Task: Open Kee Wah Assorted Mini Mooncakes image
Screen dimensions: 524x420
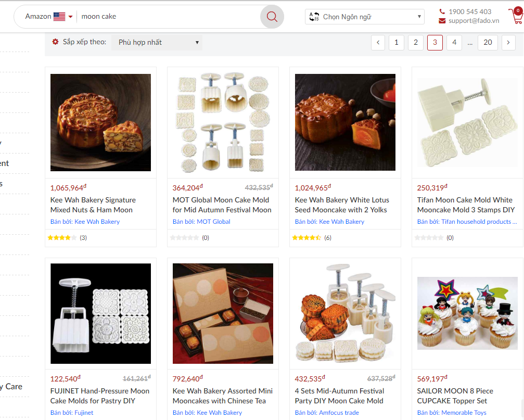Action: click(223, 313)
